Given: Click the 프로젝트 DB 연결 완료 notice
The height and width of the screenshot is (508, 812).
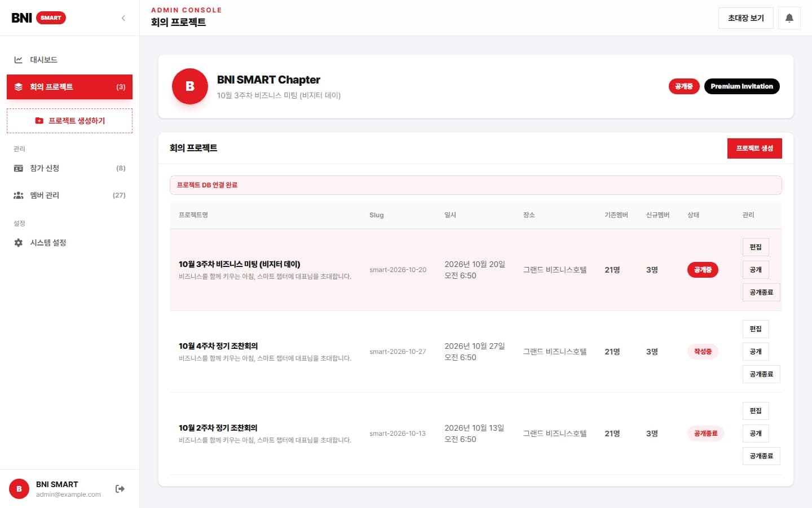Looking at the screenshot, I should (x=475, y=185).
